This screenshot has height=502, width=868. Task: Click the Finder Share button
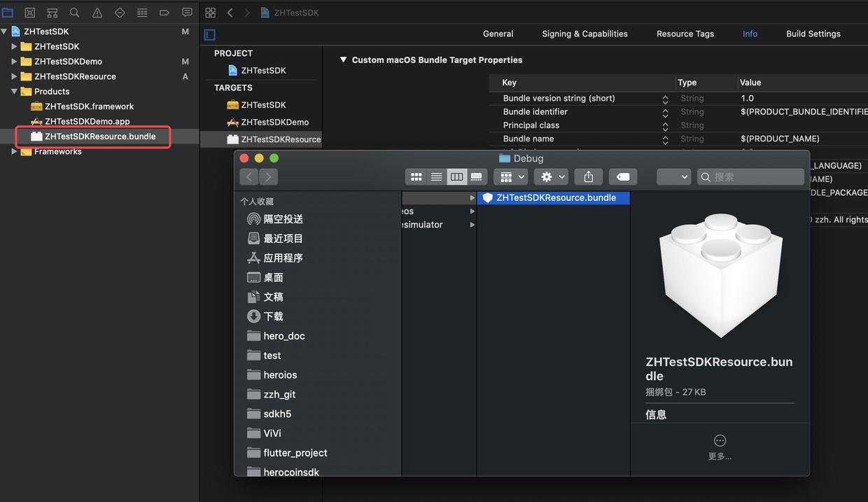[x=589, y=176]
